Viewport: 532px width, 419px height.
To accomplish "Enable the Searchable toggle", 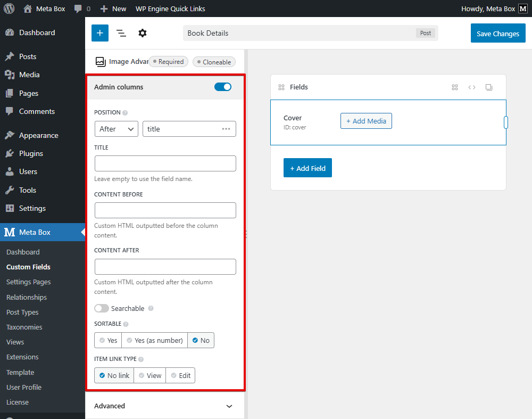I will [x=101, y=308].
